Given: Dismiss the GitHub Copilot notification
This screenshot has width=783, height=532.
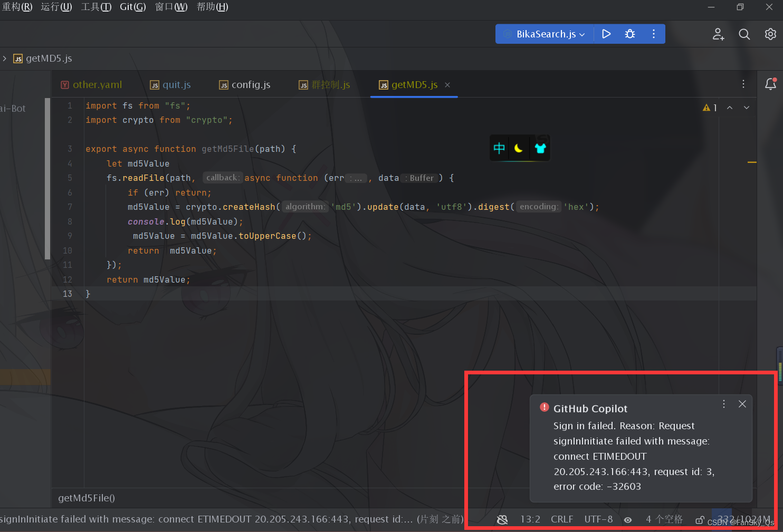Looking at the screenshot, I should point(742,404).
